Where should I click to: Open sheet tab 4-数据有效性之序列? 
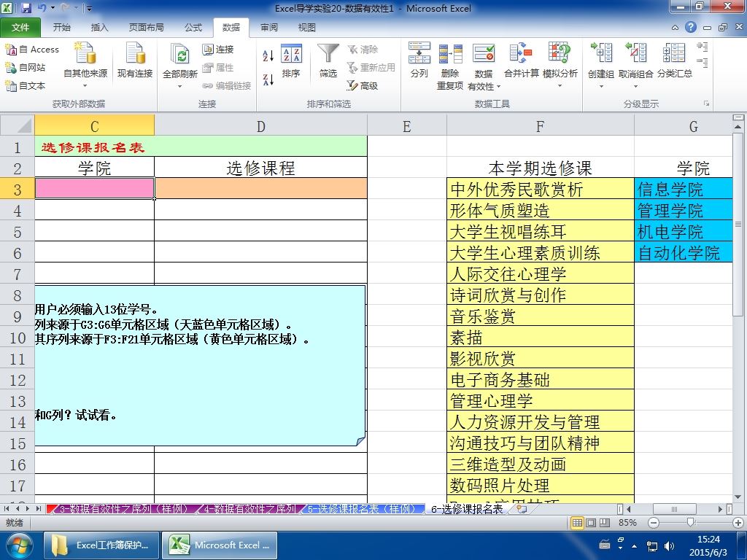(249, 509)
